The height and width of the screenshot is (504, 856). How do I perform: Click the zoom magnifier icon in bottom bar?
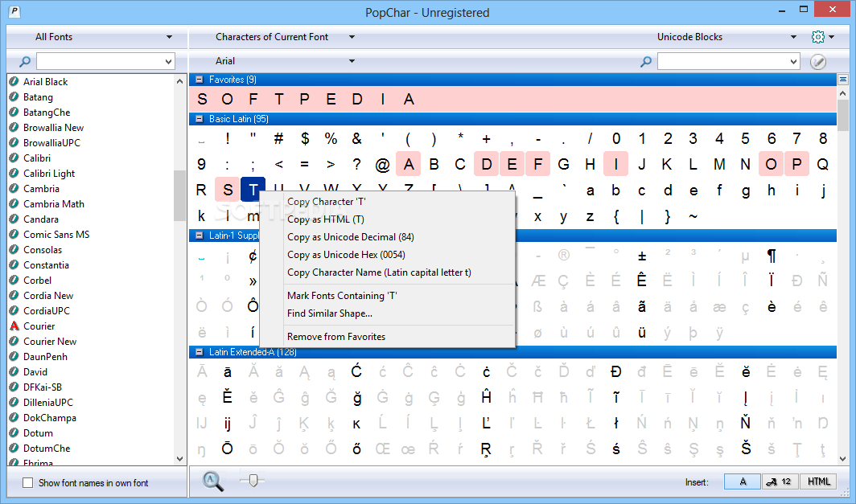pyautogui.click(x=213, y=481)
